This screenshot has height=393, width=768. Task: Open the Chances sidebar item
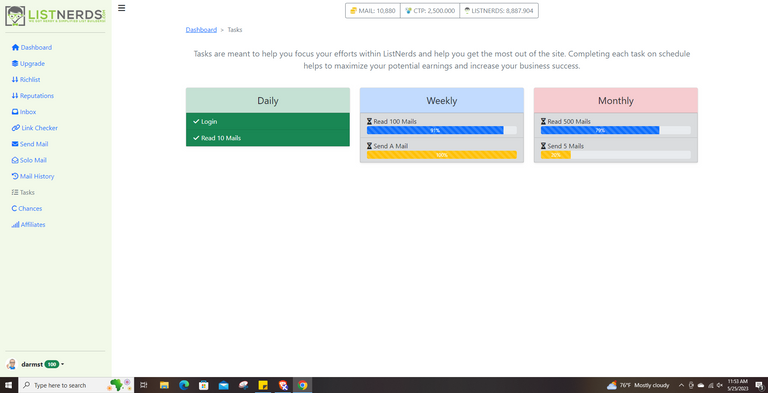pyautogui.click(x=27, y=208)
